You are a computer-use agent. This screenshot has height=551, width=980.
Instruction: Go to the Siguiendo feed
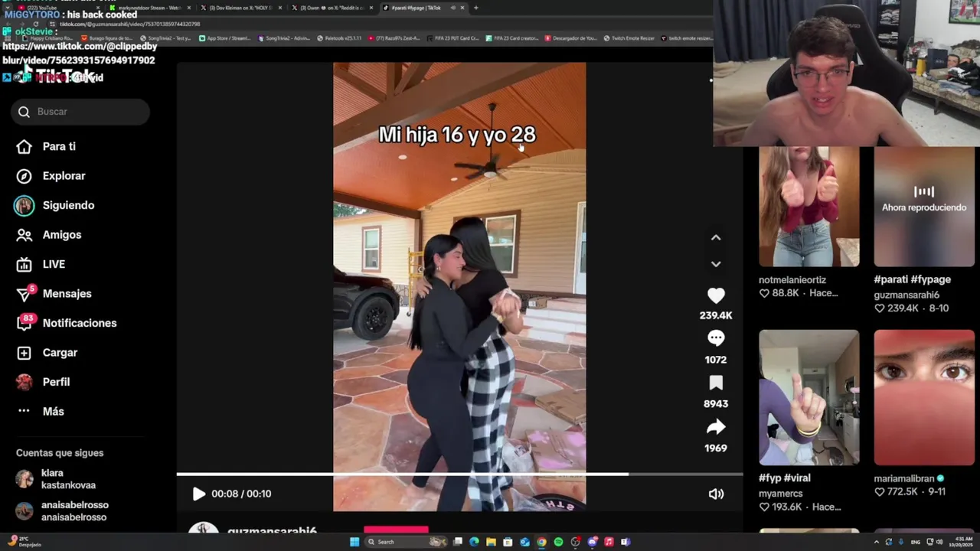(54, 205)
